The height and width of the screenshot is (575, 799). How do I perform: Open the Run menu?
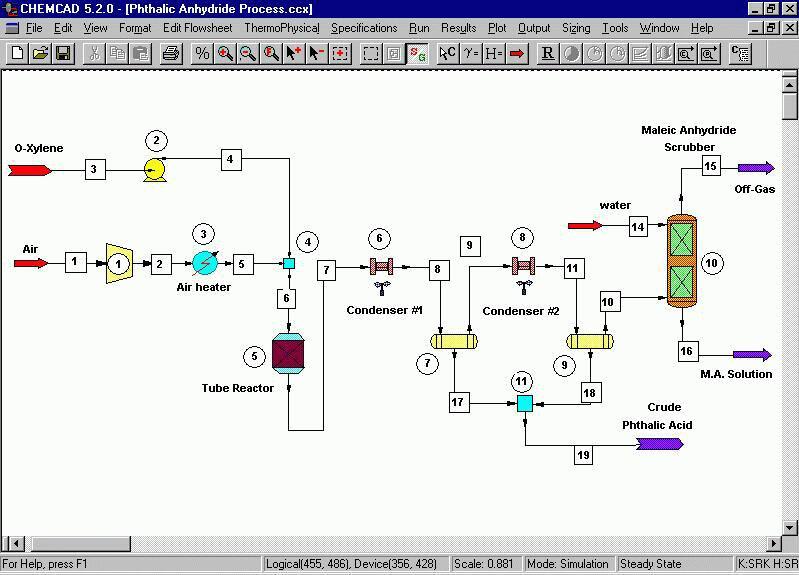click(x=419, y=28)
